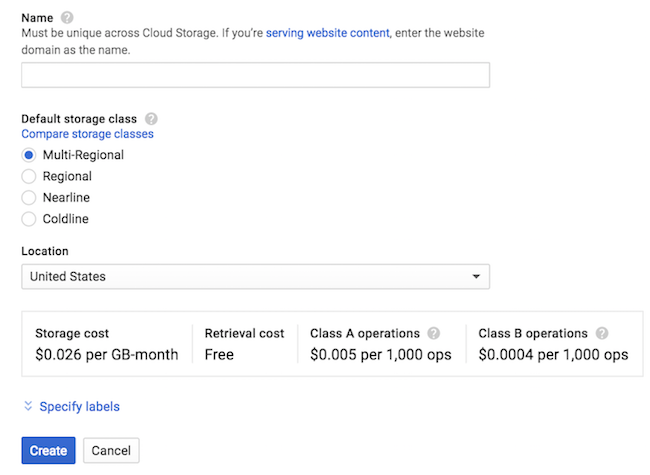
Task: Click the double-chevron icon before Specify labels
Action: pos(27,407)
